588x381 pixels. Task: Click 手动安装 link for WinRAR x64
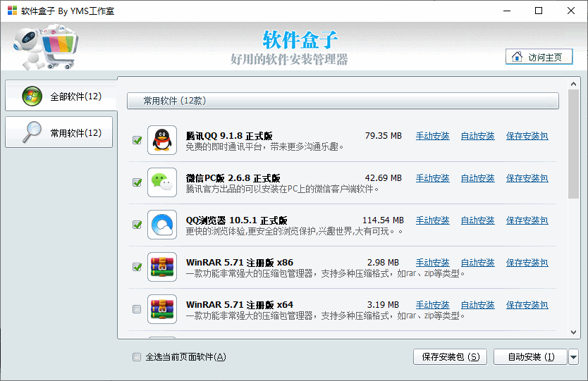point(432,306)
